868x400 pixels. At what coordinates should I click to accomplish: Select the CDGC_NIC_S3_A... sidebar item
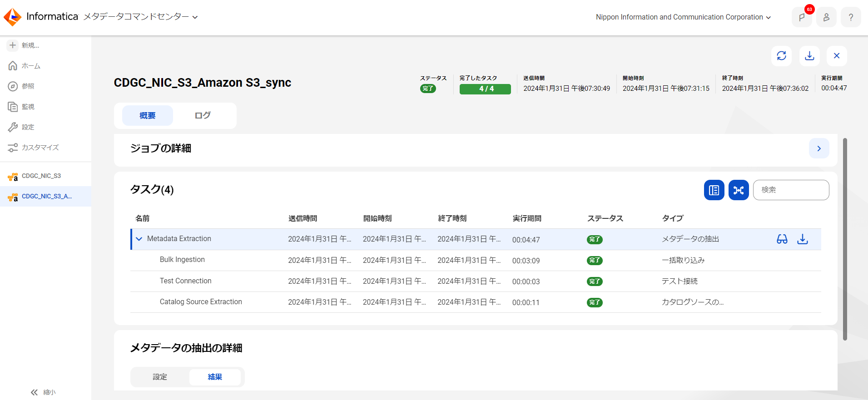(45, 197)
